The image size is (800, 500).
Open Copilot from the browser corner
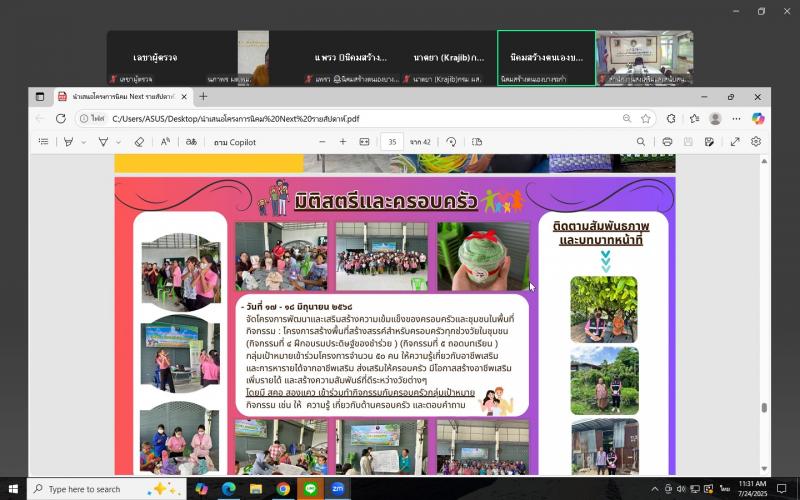point(758,118)
